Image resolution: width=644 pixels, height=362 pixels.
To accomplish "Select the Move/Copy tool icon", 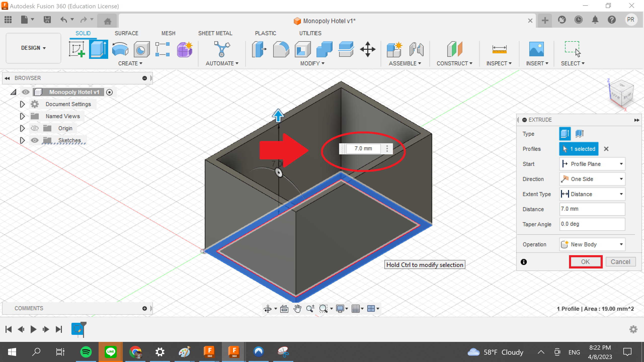I will (x=369, y=49).
